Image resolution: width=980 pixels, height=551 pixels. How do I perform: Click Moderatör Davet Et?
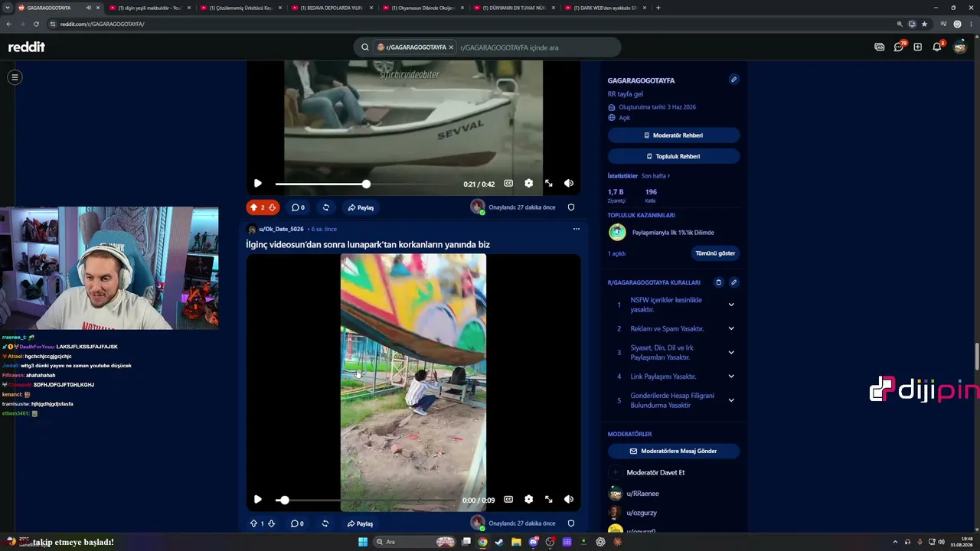[655, 472]
